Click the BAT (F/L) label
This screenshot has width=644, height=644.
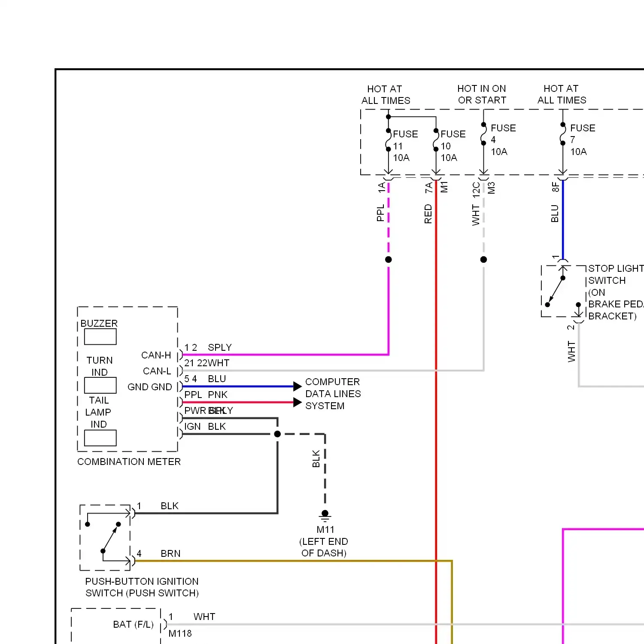(x=133, y=624)
